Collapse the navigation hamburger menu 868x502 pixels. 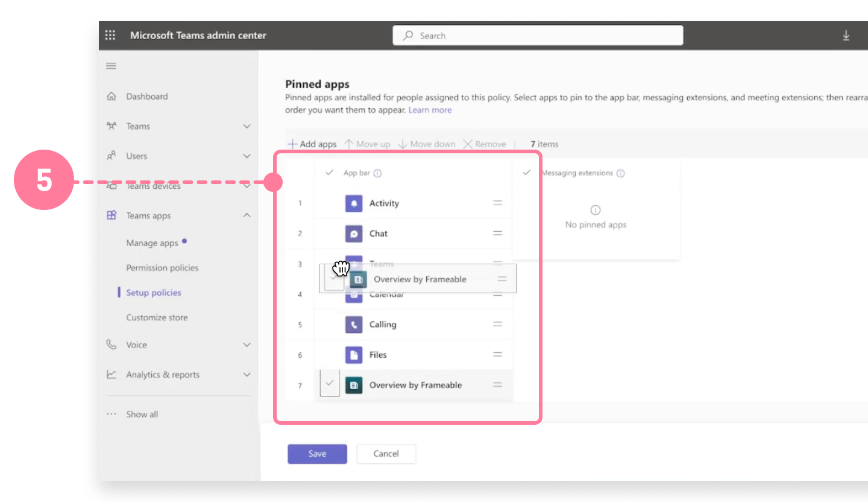pyautogui.click(x=111, y=66)
